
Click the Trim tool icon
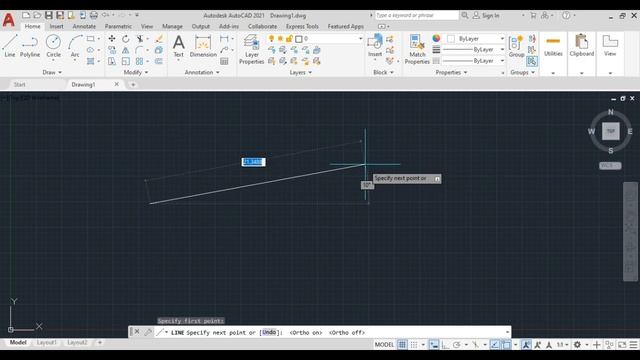click(140, 39)
